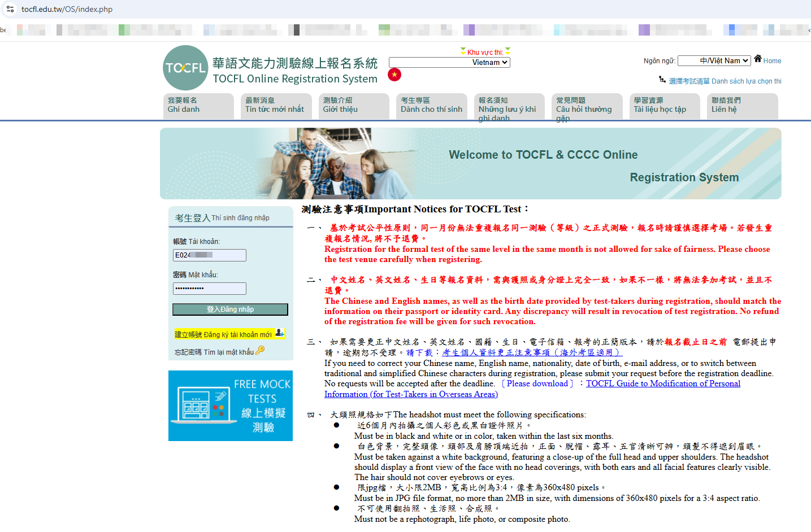Click the Important Notices for TOCFL Test heading

(x=415, y=209)
